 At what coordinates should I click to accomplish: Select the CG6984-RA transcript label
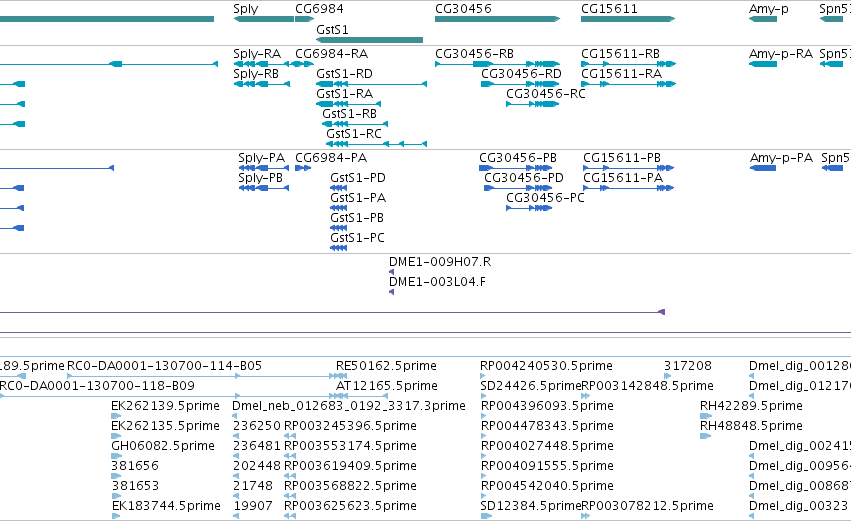tap(331, 54)
